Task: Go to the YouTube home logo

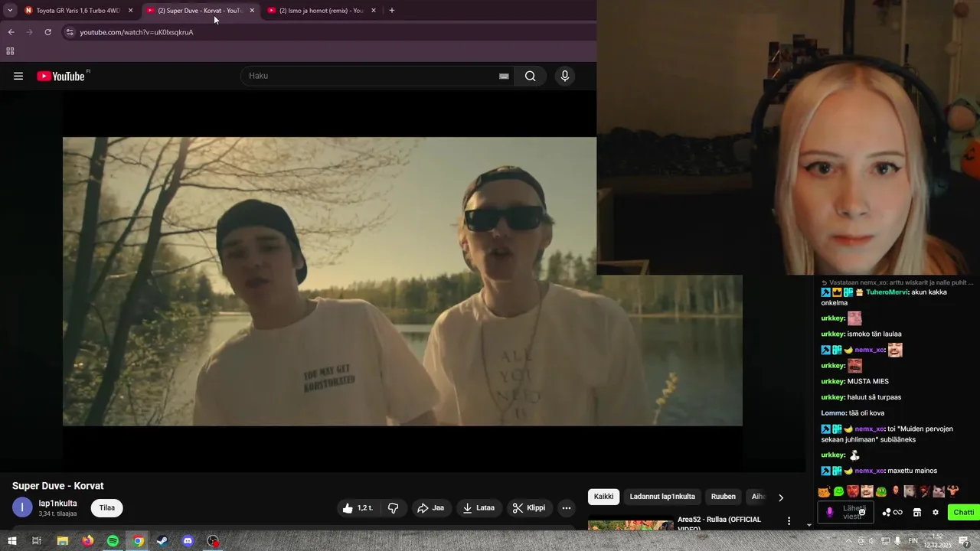Action: click(61, 76)
